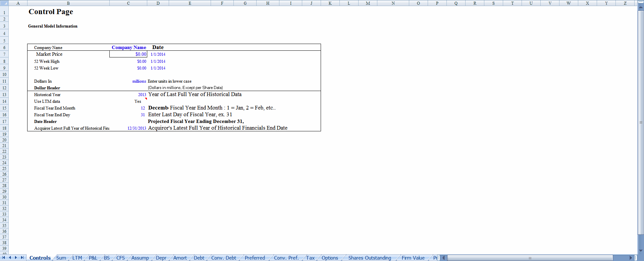Select row 18 header
Screen dimensions: 644x261
4,128
